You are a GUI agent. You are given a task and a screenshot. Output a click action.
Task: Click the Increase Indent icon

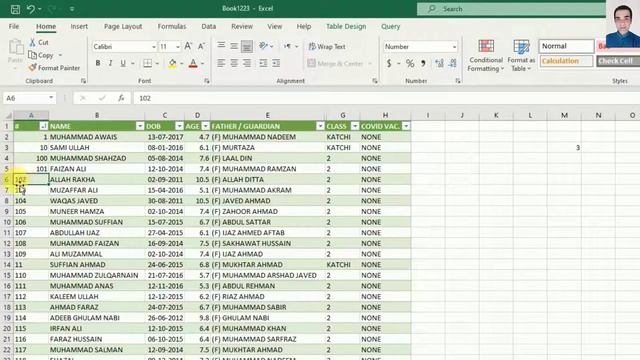click(276, 63)
